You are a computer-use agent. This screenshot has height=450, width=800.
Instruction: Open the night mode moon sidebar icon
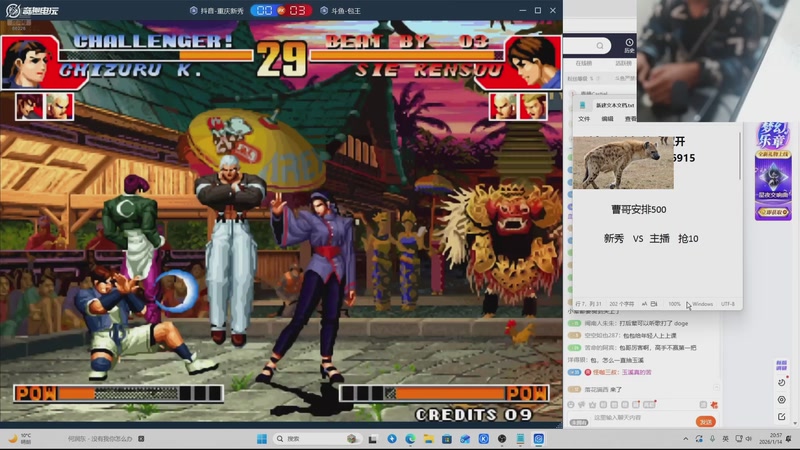click(x=781, y=383)
